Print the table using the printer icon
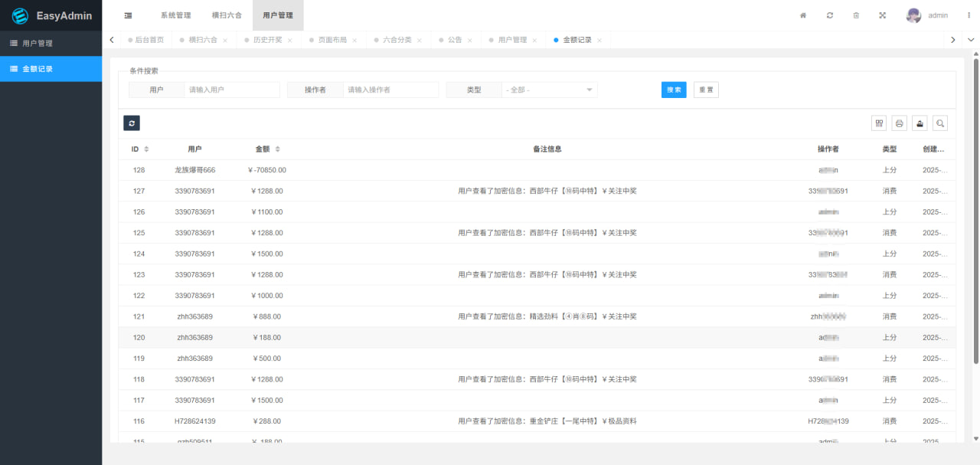 (x=900, y=123)
